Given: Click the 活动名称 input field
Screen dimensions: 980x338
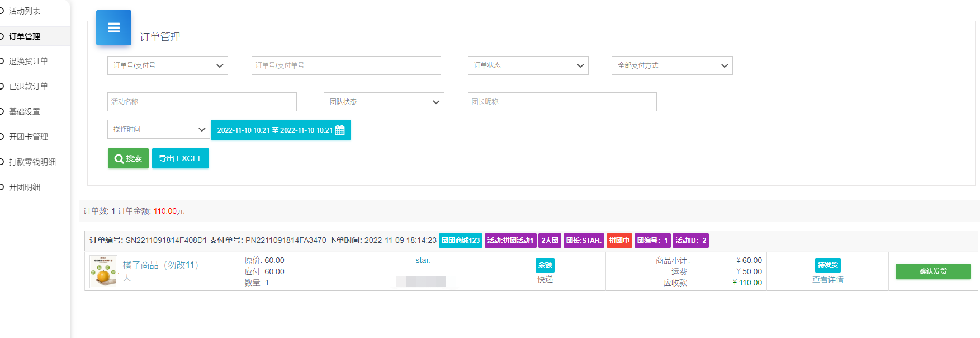Looking at the screenshot, I should 201,102.
